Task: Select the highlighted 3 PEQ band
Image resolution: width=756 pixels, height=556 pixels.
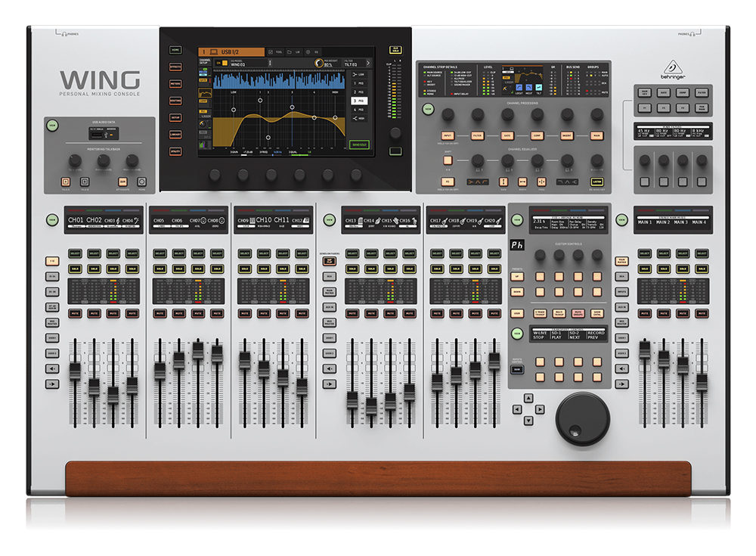Action: click(x=358, y=101)
